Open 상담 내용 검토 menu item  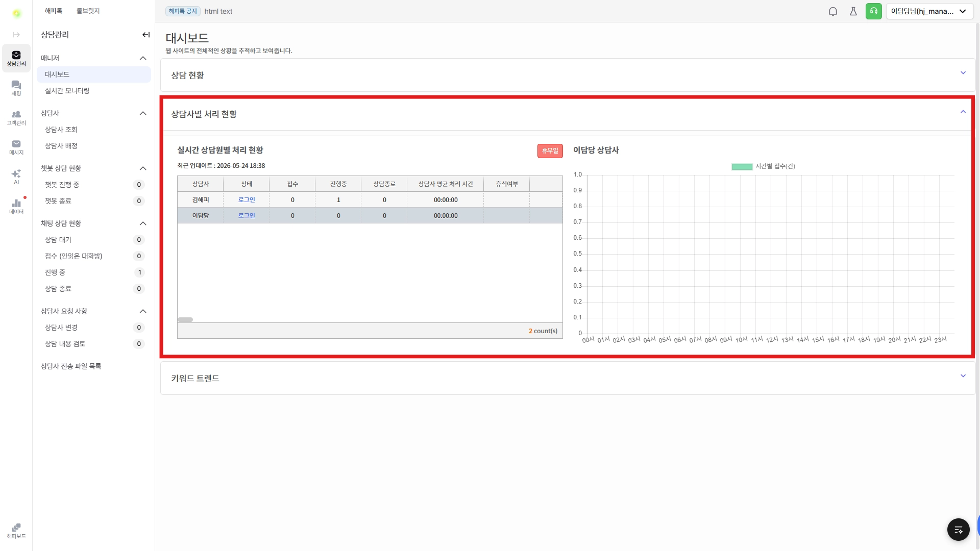click(x=94, y=344)
